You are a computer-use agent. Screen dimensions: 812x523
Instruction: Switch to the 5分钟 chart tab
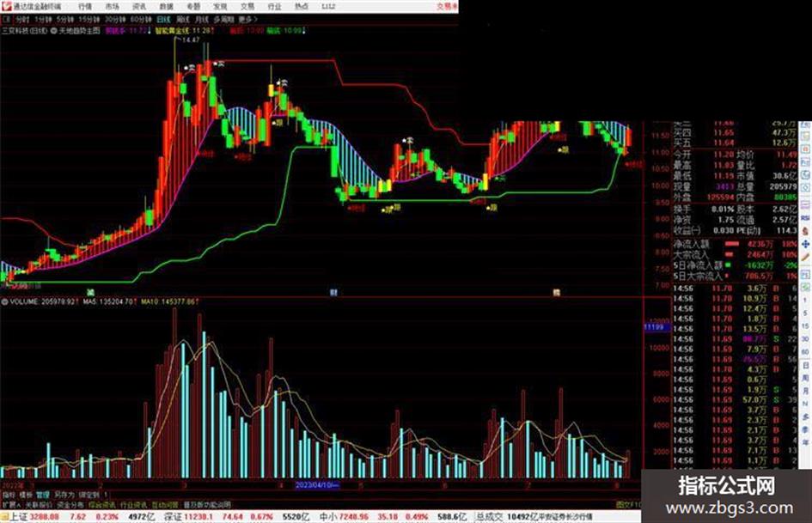pos(65,20)
